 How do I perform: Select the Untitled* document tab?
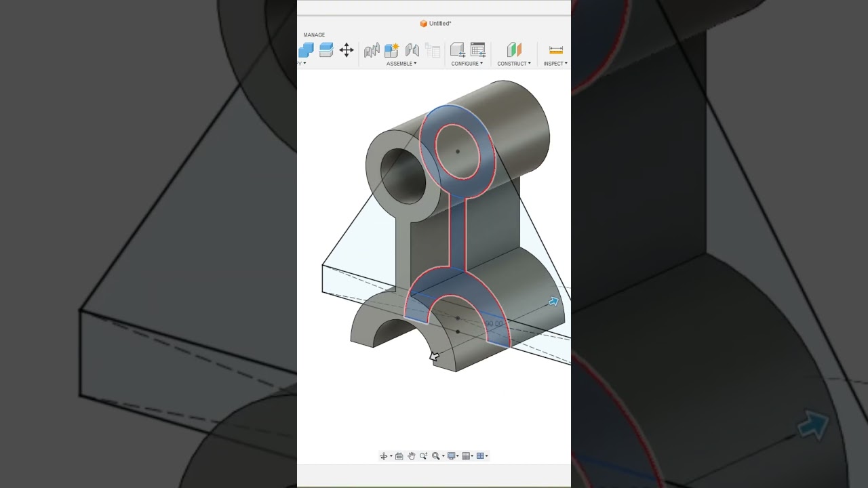click(435, 24)
